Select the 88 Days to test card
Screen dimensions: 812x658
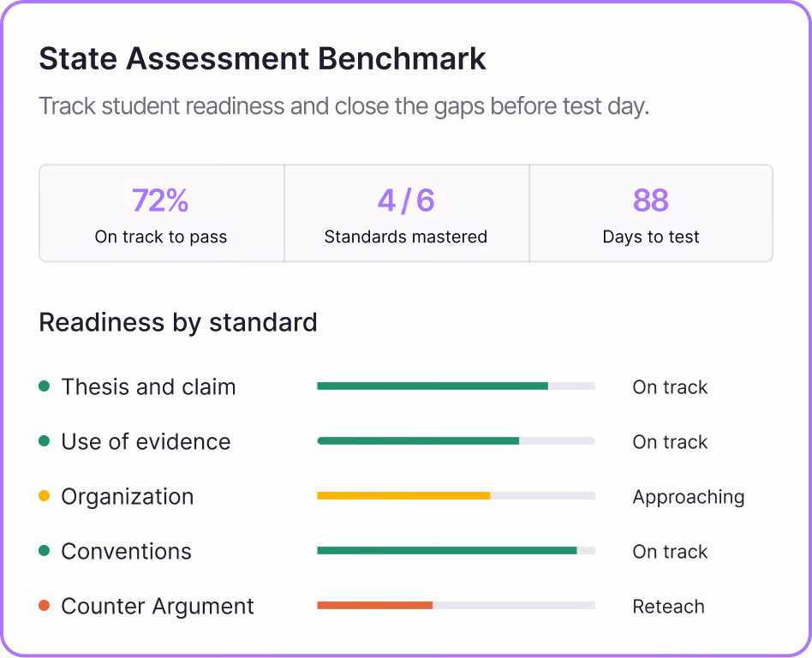click(651, 213)
